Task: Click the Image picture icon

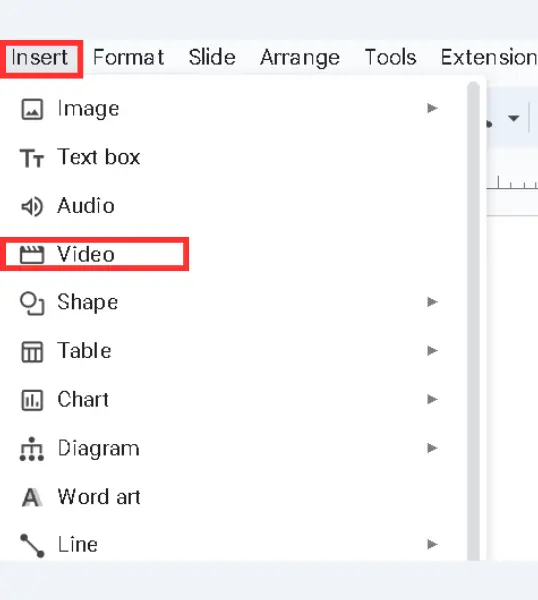Action: 32,109
